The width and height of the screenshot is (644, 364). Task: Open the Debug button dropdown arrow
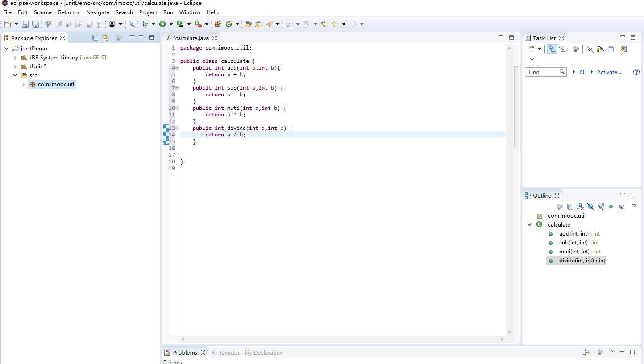153,24
